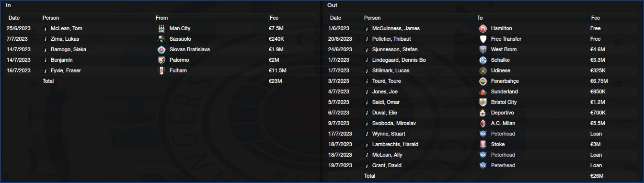The height and width of the screenshot is (183, 644).
Task: Open the West Brom club link
Action: 504,49
